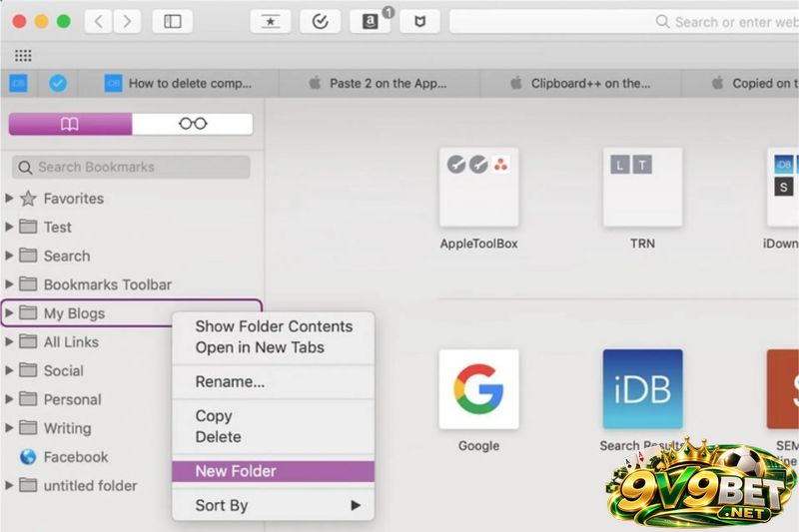
Task: Select the Writing folder label
Action: point(67,428)
